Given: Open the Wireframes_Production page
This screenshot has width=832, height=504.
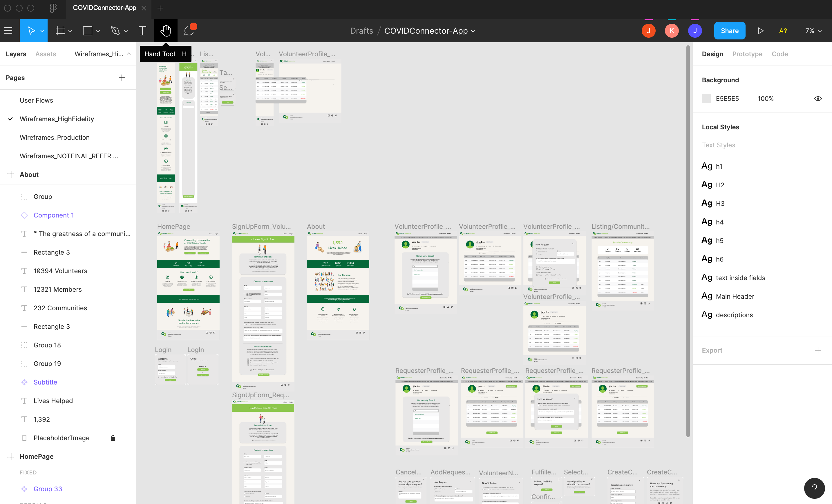Looking at the screenshot, I should pyautogui.click(x=54, y=137).
